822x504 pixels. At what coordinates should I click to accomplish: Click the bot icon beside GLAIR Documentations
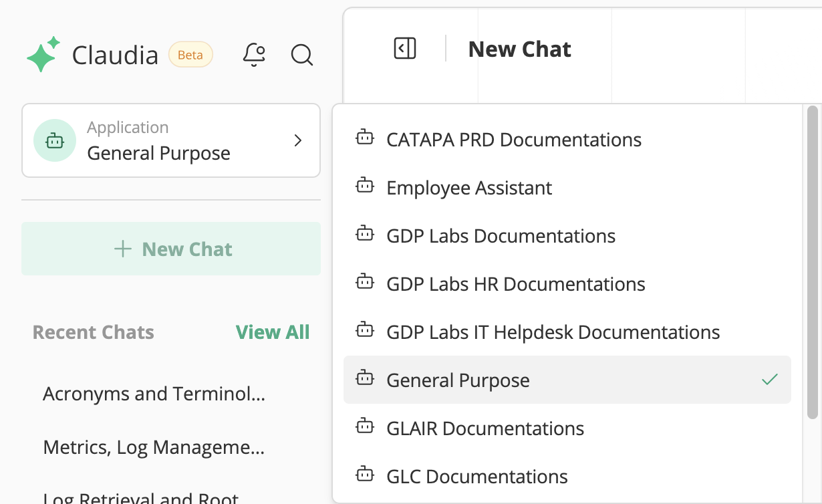coord(365,428)
